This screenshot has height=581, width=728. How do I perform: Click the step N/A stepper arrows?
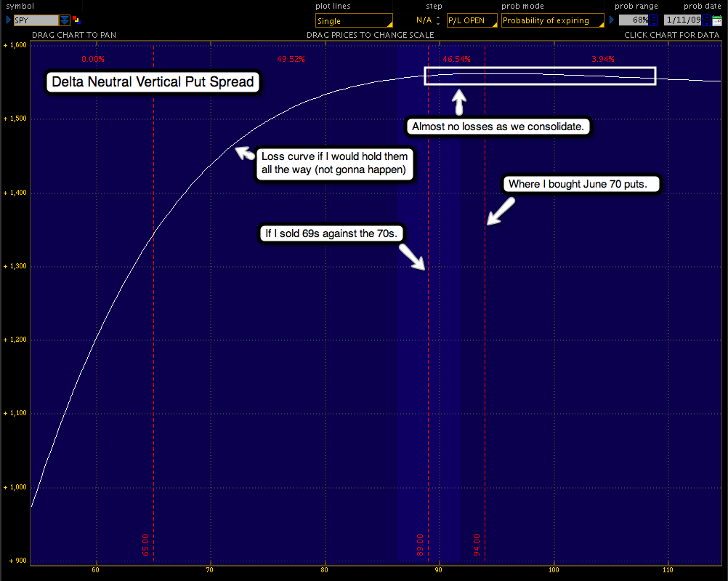pyautogui.click(x=437, y=20)
